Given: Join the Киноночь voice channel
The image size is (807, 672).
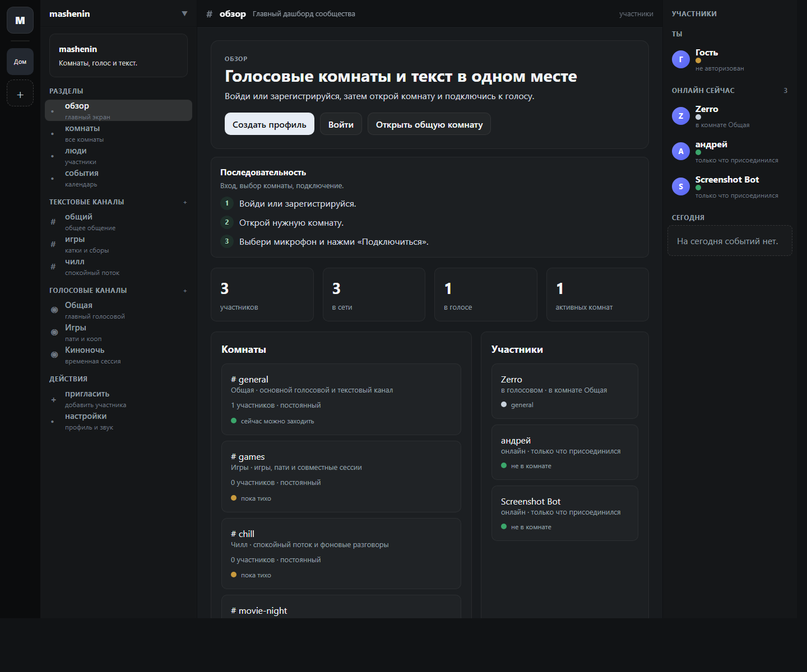Looking at the screenshot, I should 118,355.
